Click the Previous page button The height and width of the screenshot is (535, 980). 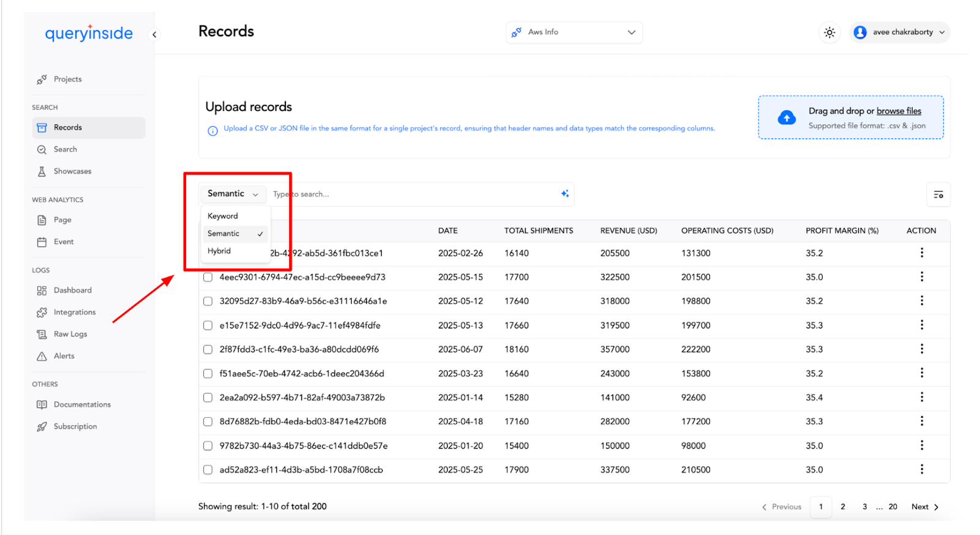point(782,507)
